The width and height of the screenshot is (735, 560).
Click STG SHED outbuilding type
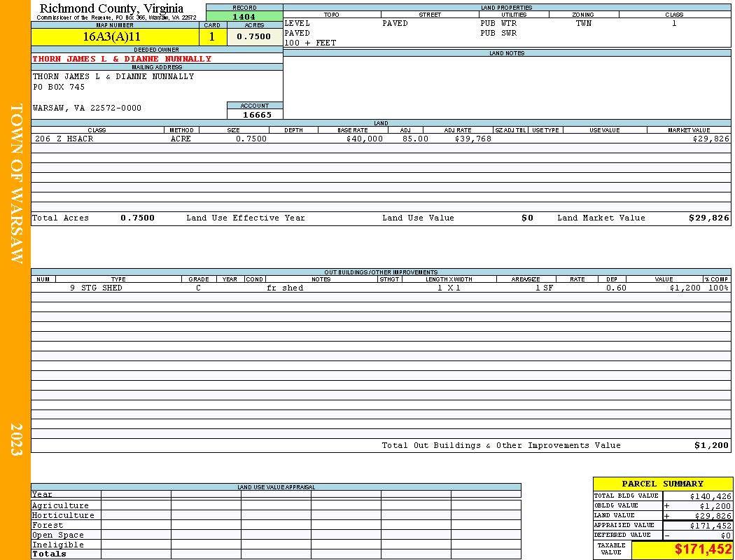101,288
